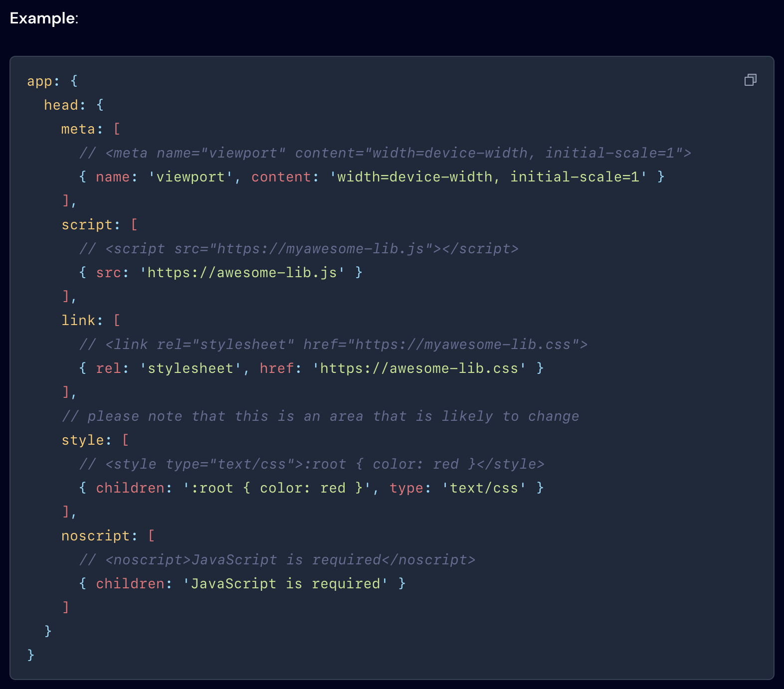
Task: Click the 'script: [' key line
Action: (99, 224)
